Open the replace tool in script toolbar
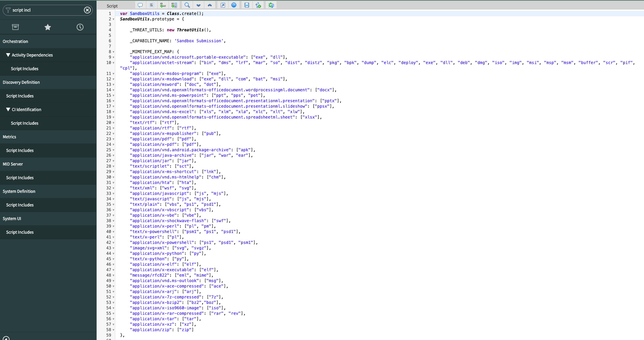 point(163,5)
